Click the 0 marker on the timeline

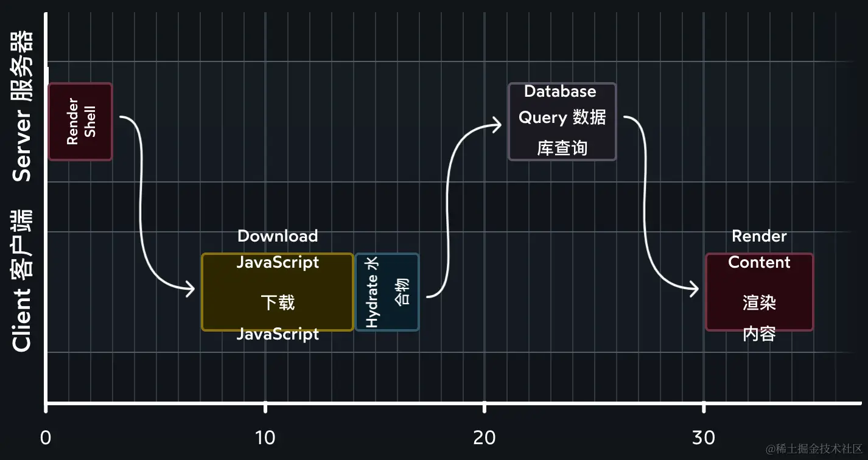45,437
